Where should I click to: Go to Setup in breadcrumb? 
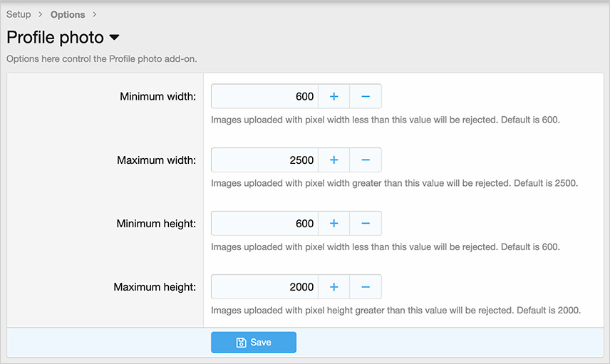tap(19, 14)
